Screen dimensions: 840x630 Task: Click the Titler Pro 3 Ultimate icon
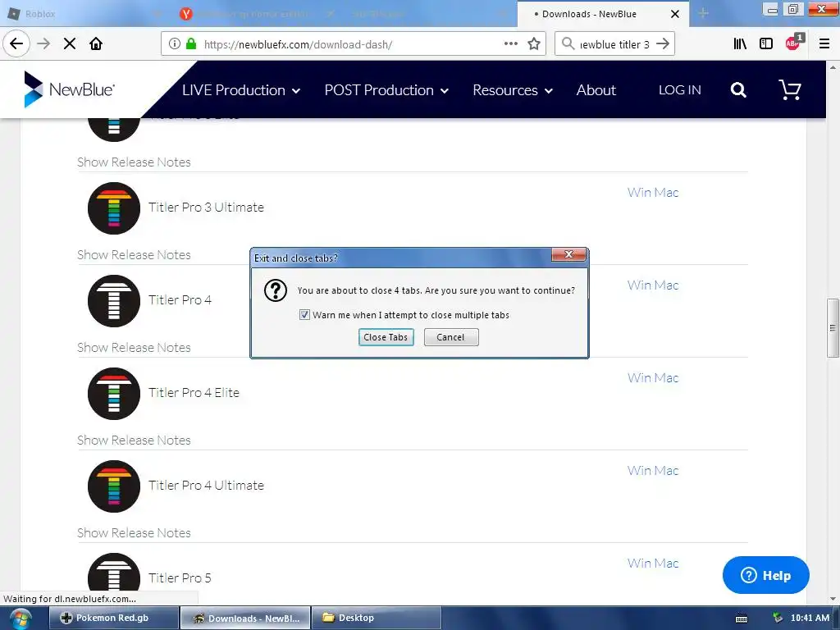click(113, 208)
